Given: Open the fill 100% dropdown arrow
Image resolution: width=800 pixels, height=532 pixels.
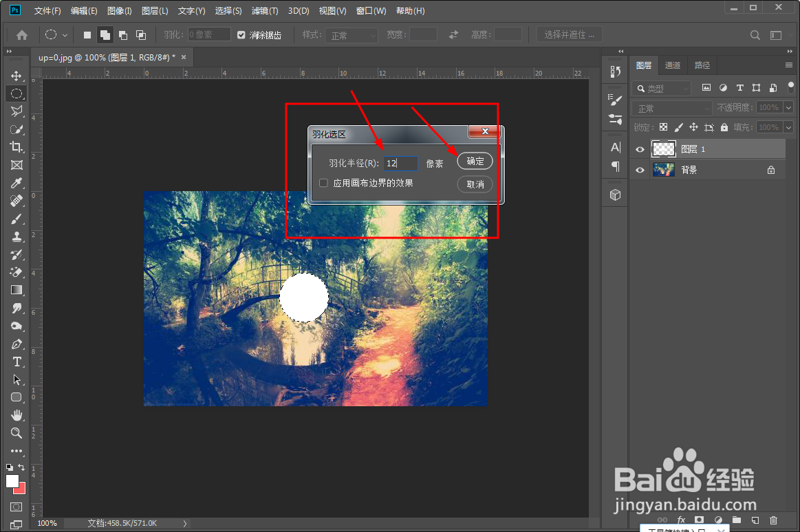Looking at the screenshot, I should (x=789, y=127).
